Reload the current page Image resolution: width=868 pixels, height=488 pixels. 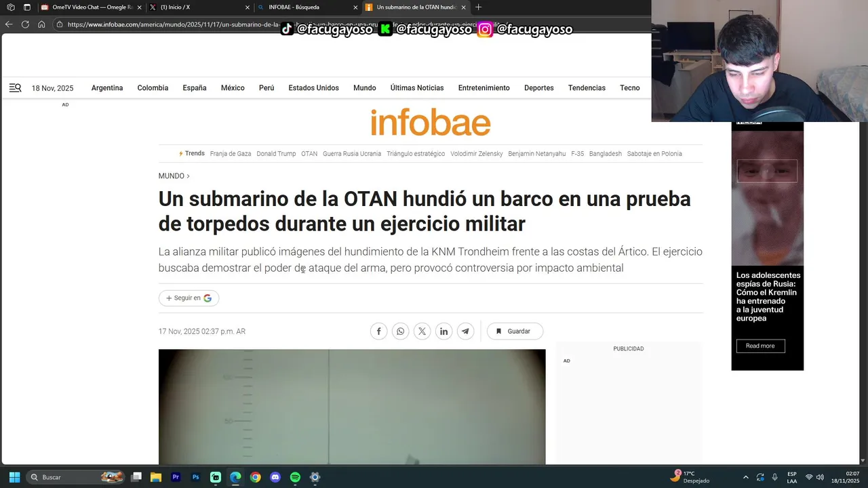point(25,24)
